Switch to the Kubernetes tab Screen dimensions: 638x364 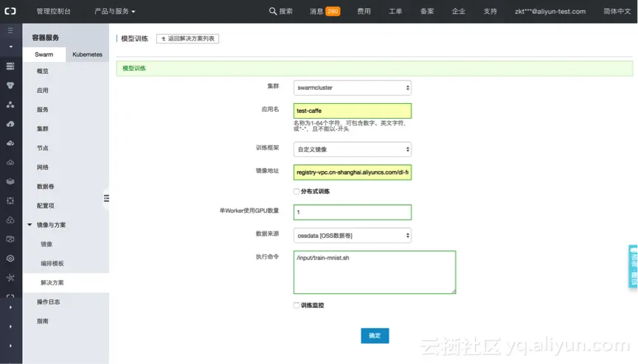87,55
